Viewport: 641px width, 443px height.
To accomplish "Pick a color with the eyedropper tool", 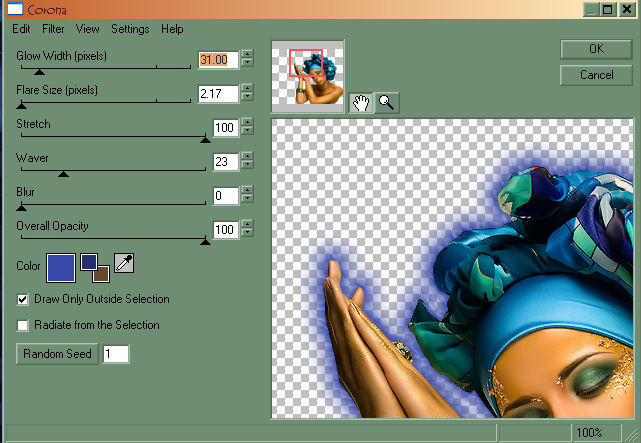I will tap(124, 263).
